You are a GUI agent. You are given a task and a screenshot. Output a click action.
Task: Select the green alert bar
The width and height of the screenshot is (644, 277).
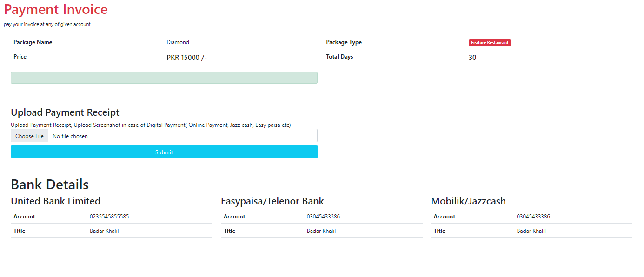pyautogui.click(x=164, y=78)
